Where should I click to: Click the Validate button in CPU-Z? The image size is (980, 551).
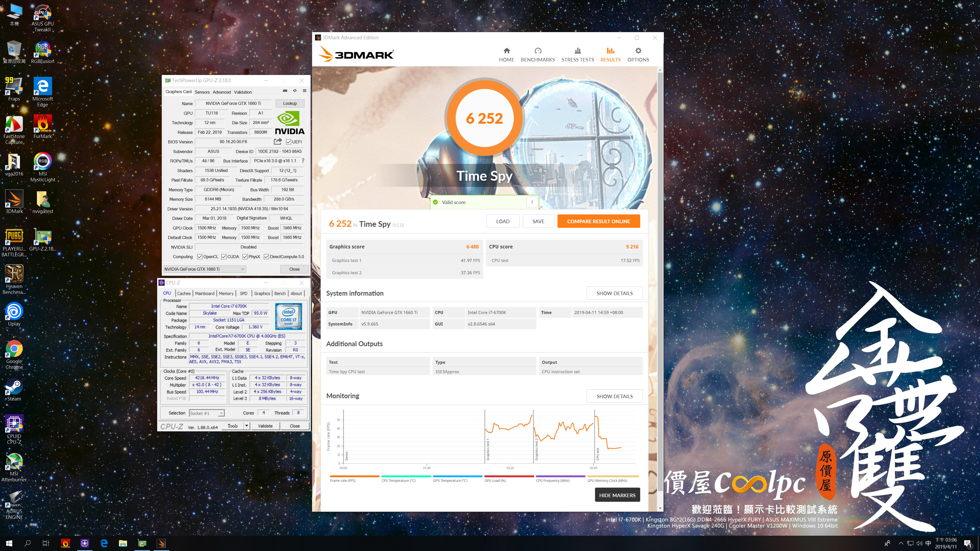(x=265, y=426)
